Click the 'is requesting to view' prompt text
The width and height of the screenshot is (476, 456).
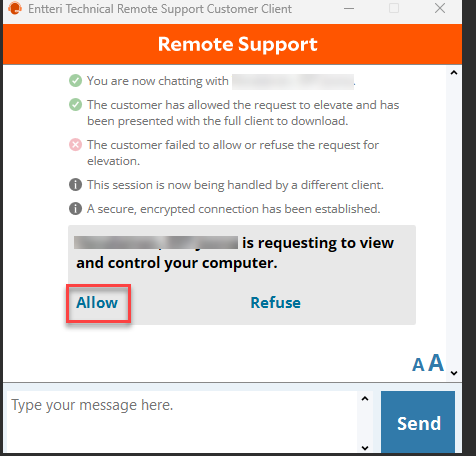318,243
